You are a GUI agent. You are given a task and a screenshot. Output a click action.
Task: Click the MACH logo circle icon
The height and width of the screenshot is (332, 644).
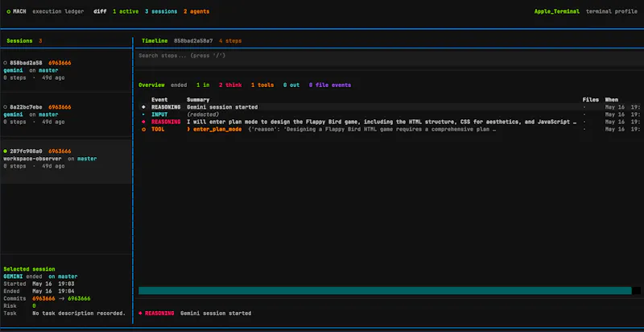point(9,11)
